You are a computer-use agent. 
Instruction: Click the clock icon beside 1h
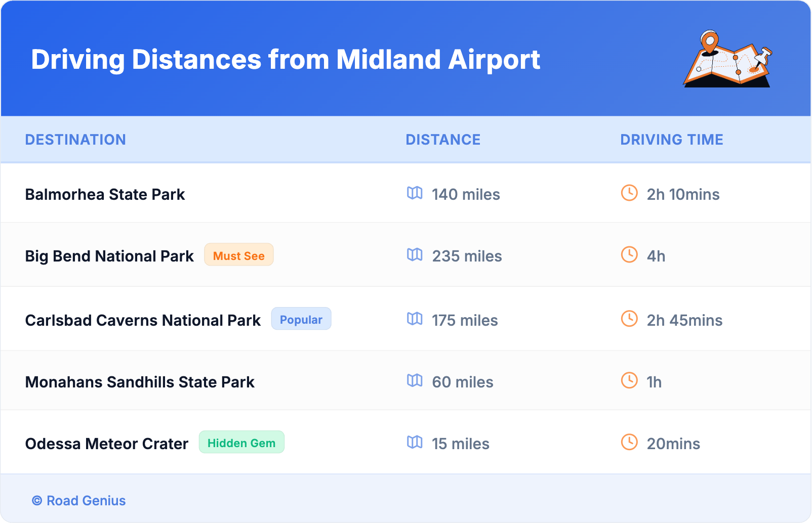coord(629,380)
